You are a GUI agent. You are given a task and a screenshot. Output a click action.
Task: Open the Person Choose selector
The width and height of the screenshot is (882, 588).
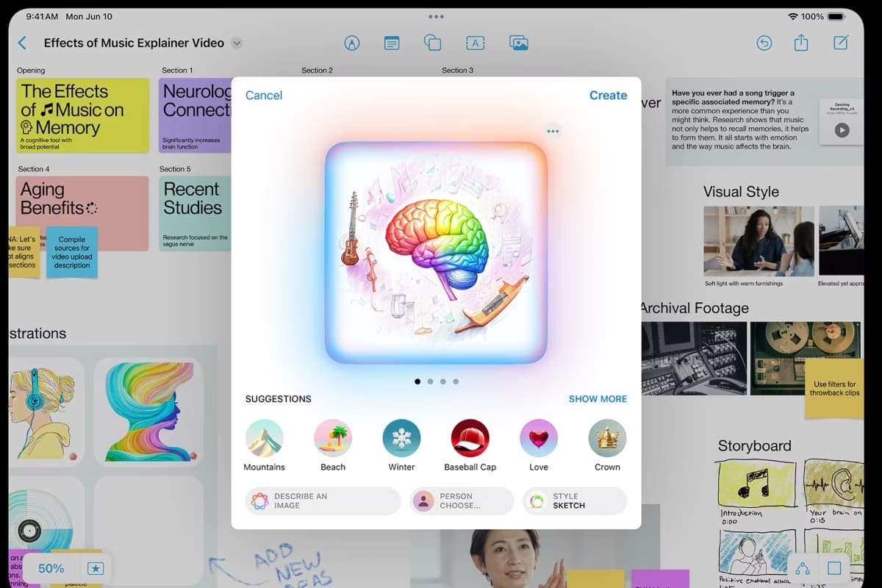click(x=461, y=500)
